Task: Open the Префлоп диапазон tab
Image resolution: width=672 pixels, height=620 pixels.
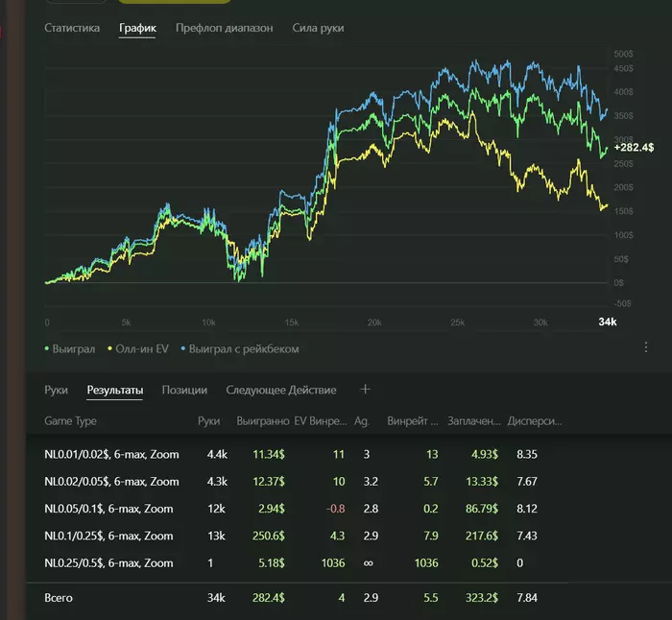Action: pos(224,28)
